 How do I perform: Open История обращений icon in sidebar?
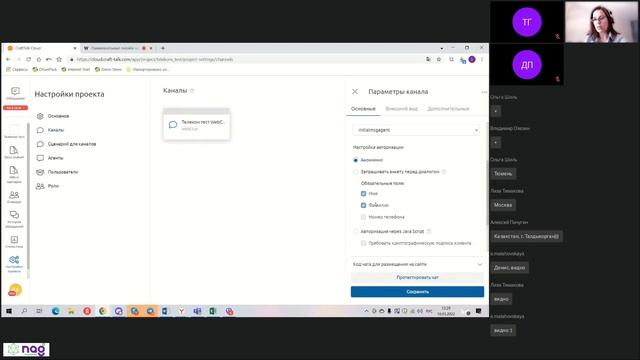pyautogui.click(x=14, y=219)
